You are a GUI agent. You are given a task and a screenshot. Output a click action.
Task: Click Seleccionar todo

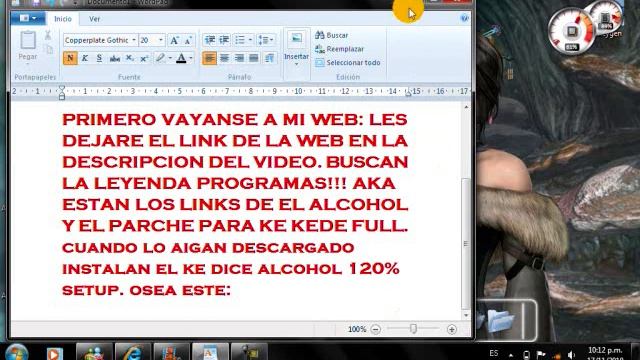coord(348,62)
